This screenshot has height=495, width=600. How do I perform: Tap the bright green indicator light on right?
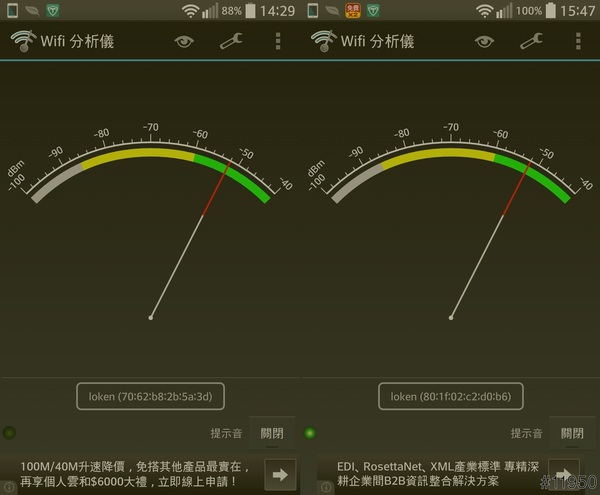[x=310, y=433]
